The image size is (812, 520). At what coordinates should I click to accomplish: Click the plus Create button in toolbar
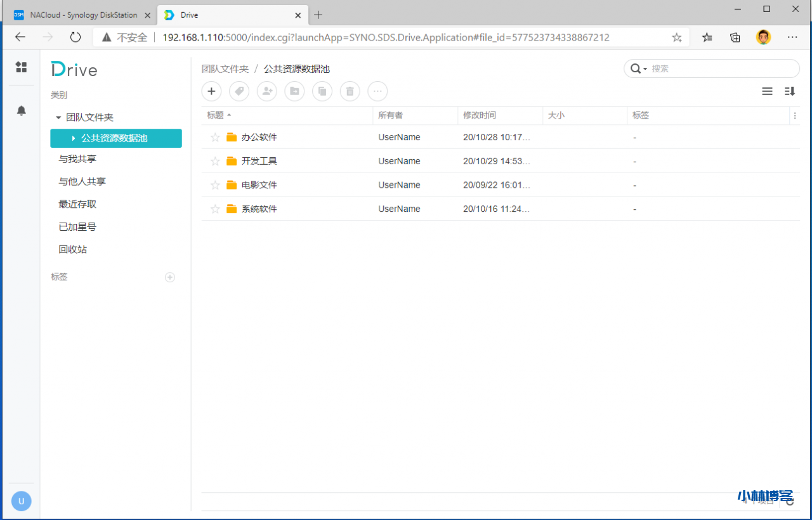[211, 91]
